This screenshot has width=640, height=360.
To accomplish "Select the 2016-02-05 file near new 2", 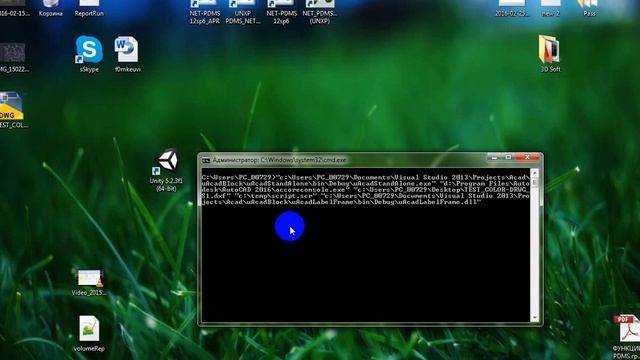I will (x=512, y=8).
